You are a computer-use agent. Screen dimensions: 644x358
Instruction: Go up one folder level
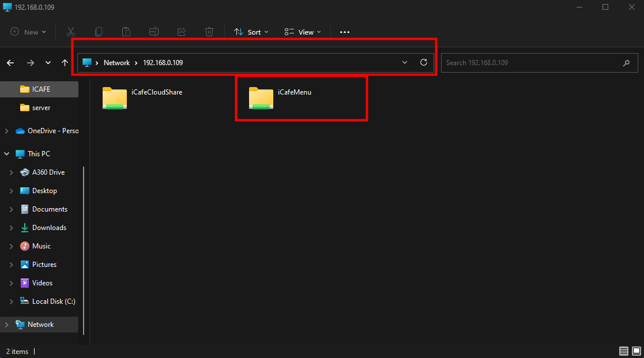point(65,62)
